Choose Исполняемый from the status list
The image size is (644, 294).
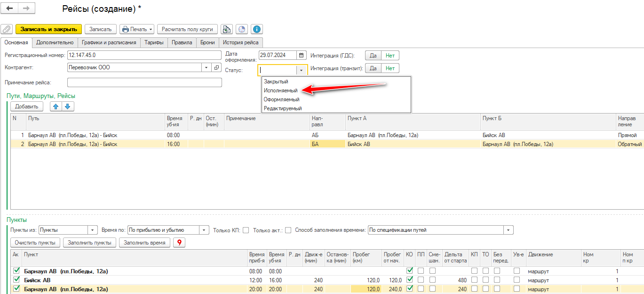[281, 90]
